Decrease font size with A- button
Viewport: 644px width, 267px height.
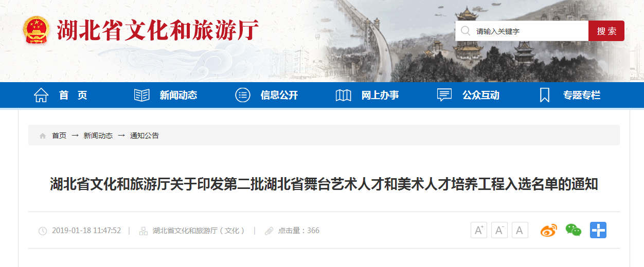point(499,230)
